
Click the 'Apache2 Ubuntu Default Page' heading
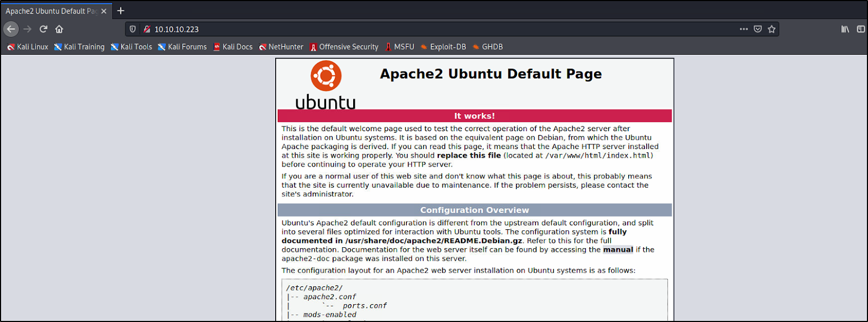coord(491,74)
